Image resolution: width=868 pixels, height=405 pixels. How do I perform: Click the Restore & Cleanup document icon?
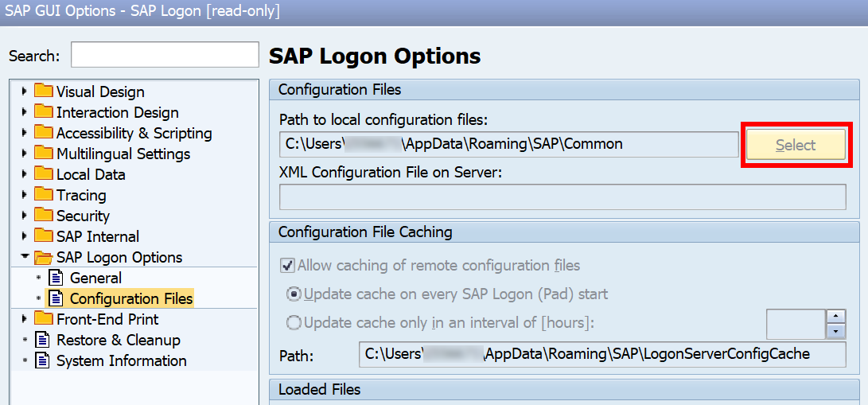[x=43, y=340]
